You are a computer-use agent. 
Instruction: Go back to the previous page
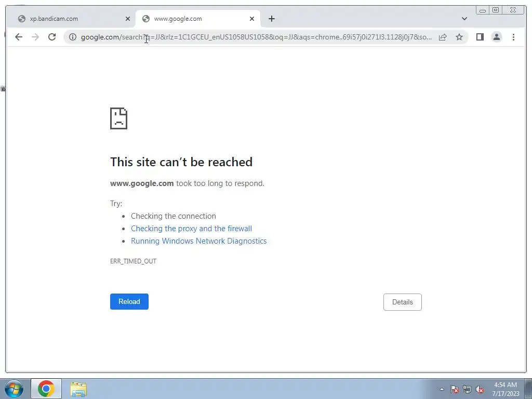19,37
